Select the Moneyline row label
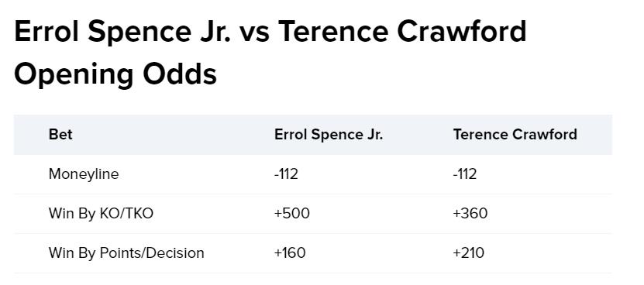 click(x=84, y=174)
